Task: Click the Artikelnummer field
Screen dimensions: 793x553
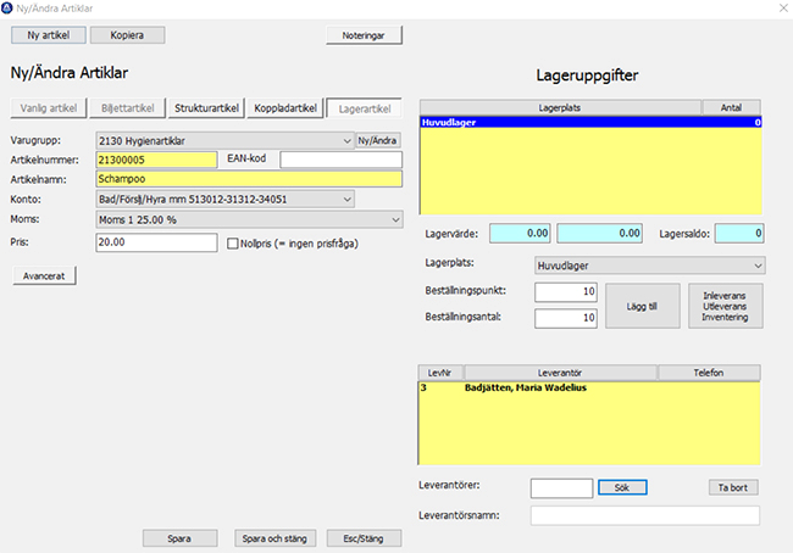Action: (156, 160)
